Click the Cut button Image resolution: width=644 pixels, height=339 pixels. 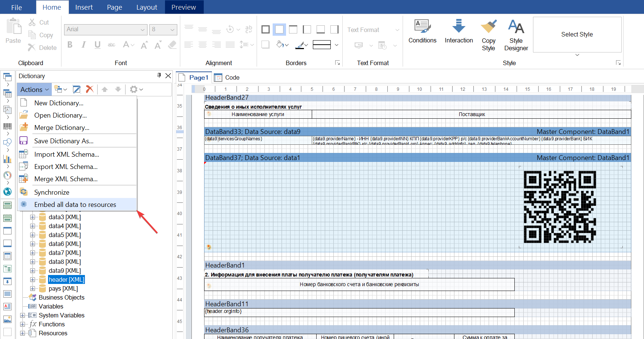pos(39,22)
